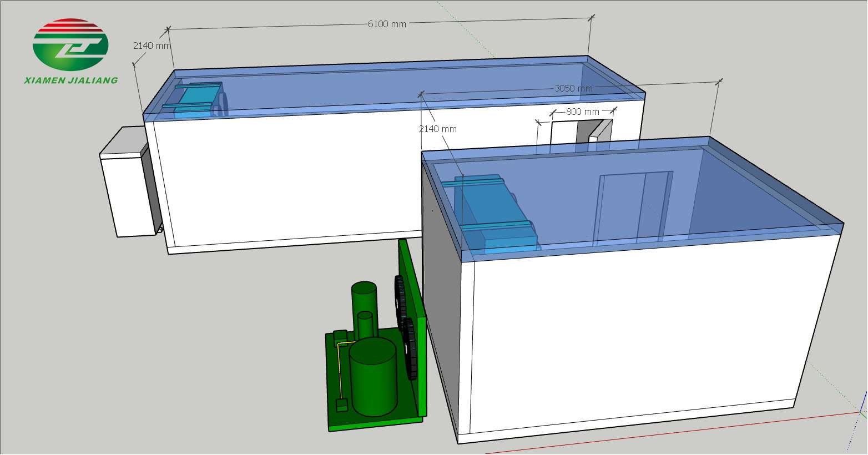Viewport: 868px width, 455px height.
Task: Click the XIAMEN JIALIANG text under logo
Action: [71, 80]
